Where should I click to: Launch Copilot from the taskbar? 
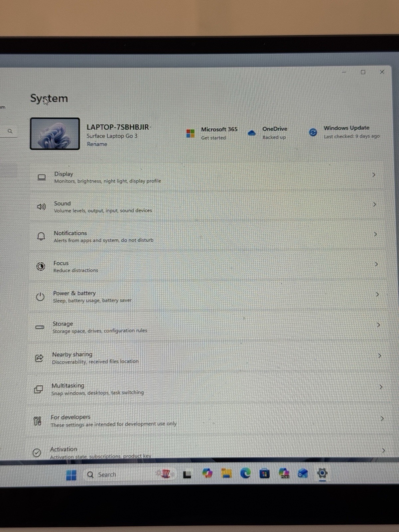coord(207,473)
